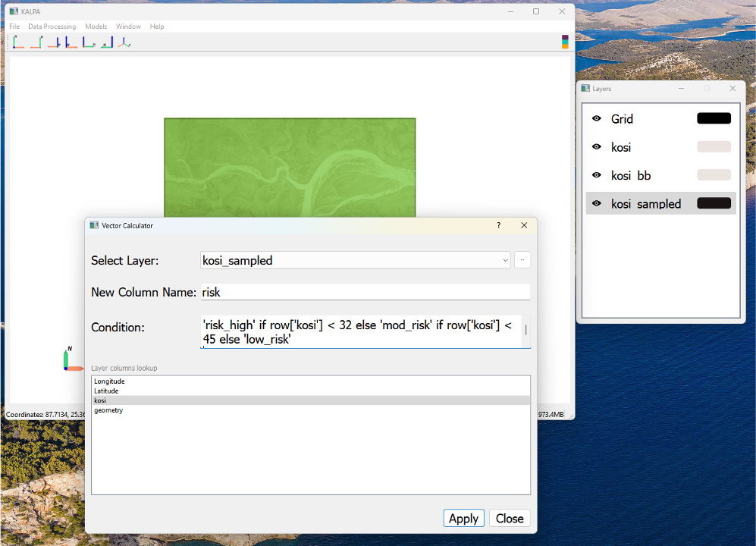This screenshot has height=546, width=756.
Task: Select the kosi layer name
Action: pos(621,147)
